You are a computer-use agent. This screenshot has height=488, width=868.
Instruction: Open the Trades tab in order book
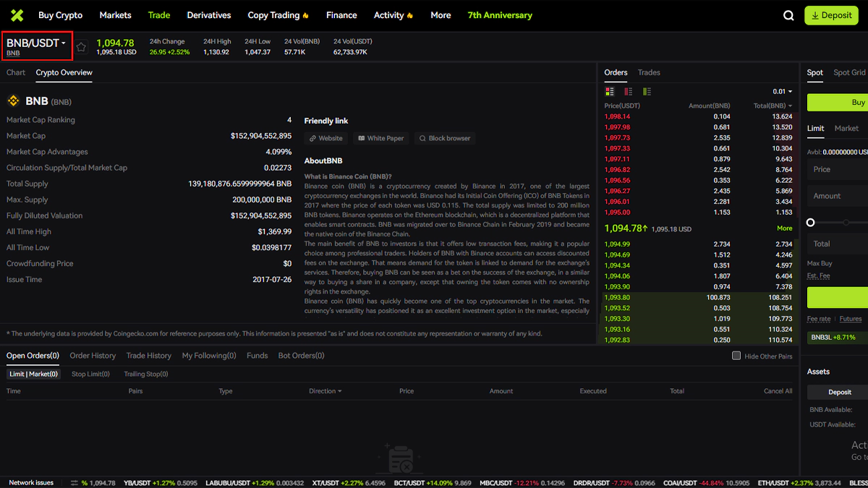(649, 72)
